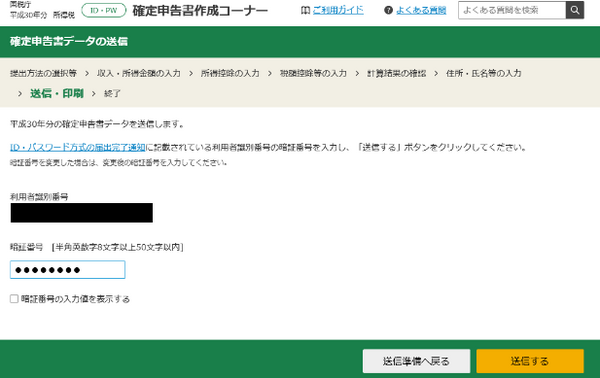This screenshot has width=600, height=378.
Task: Click the note 暗証番号を変更した場合は
Action: pyautogui.click(x=119, y=163)
